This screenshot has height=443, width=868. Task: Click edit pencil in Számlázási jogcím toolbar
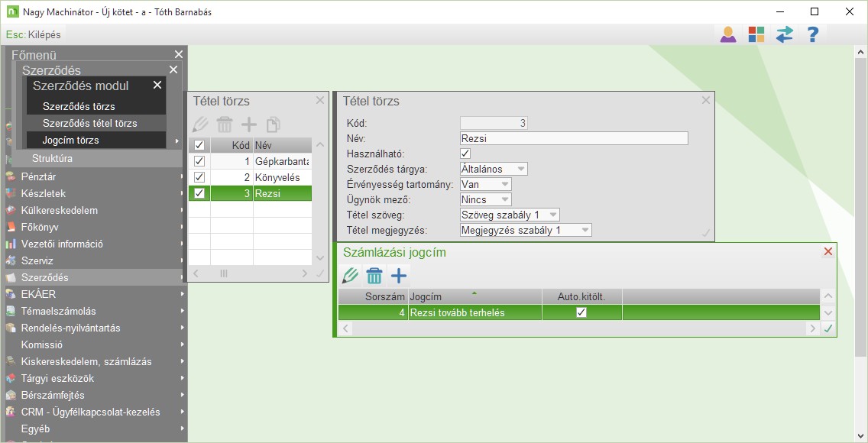350,275
